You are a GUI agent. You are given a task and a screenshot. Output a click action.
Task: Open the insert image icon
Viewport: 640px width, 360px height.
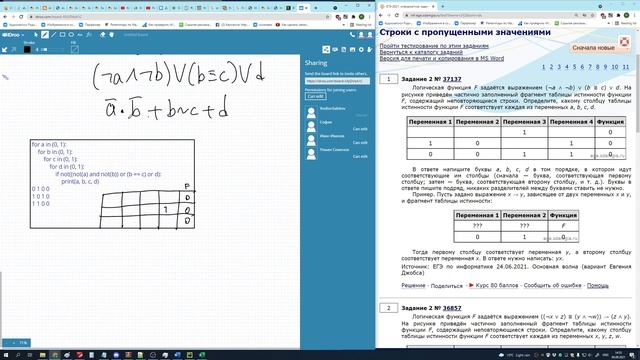point(352,49)
